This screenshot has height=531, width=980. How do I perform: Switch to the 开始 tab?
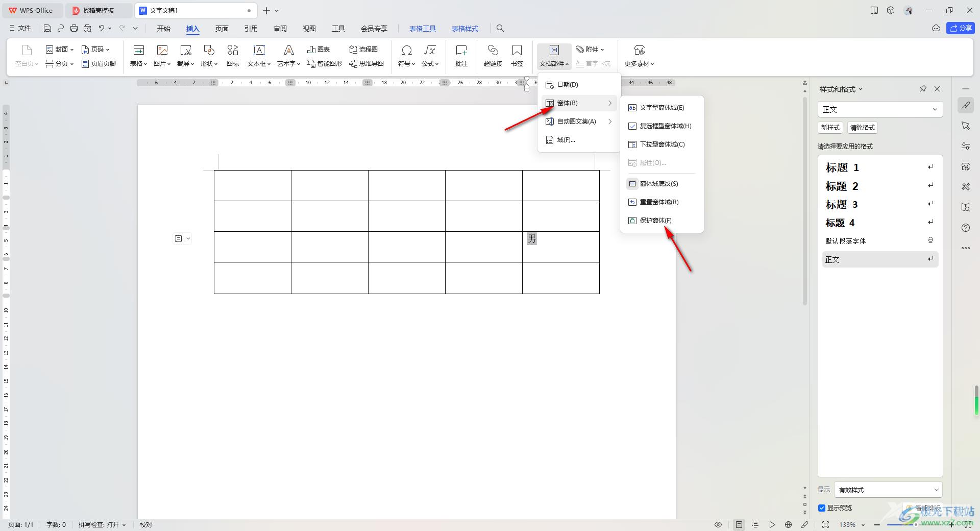163,29
